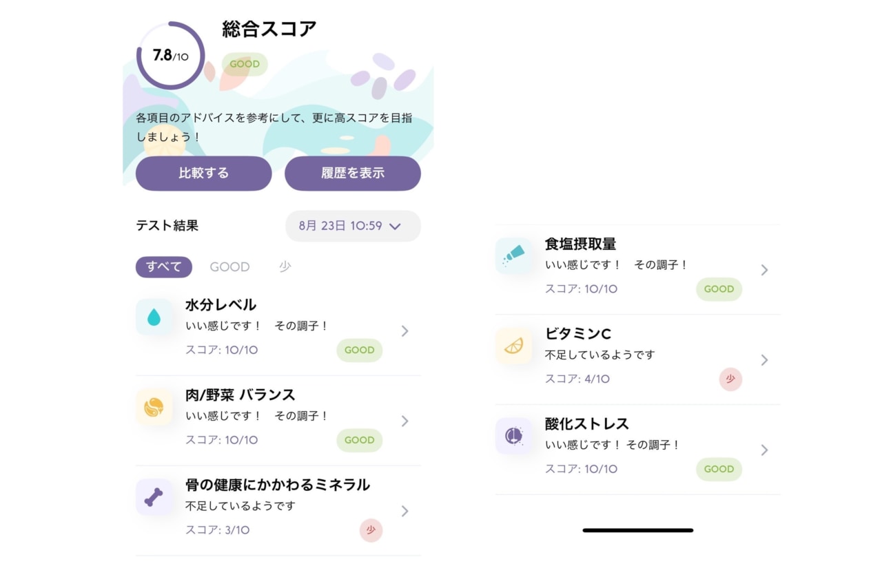The width and height of the screenshot is (882, 588).
Task: Switch to the GOOD filter tab
Action: (x=229, y=267)
